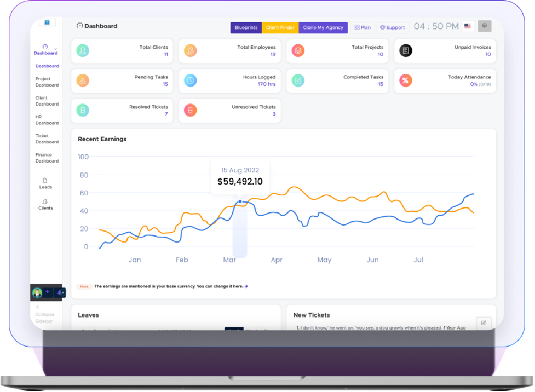Click Clone My Agency button
Viewport: 535px width, 392px height.
(x=323, y=27)
